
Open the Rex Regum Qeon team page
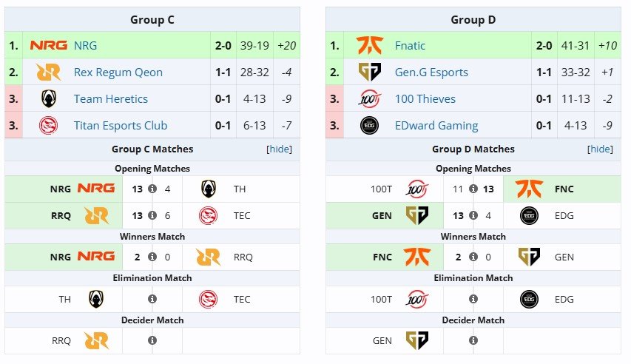[118, 72]
